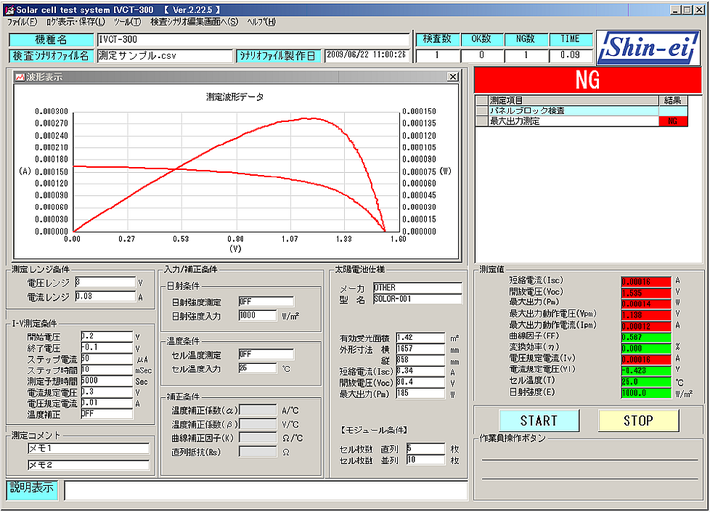Open the ログ表示・保存(L) menu
The height and width of the screenshot is (512, 710).
pyautogui.click(x=75, y=22)
